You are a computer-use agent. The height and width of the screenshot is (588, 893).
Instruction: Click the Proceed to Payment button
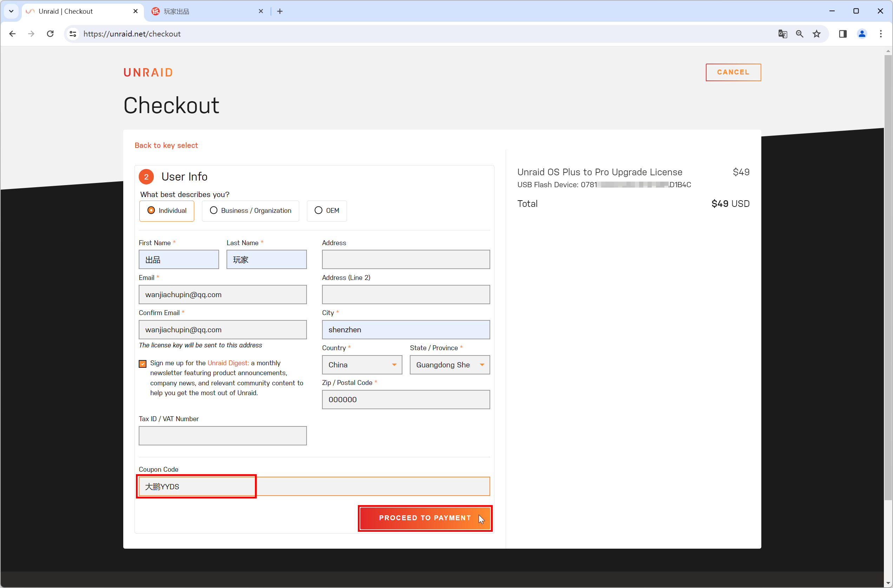click(425, 518)
